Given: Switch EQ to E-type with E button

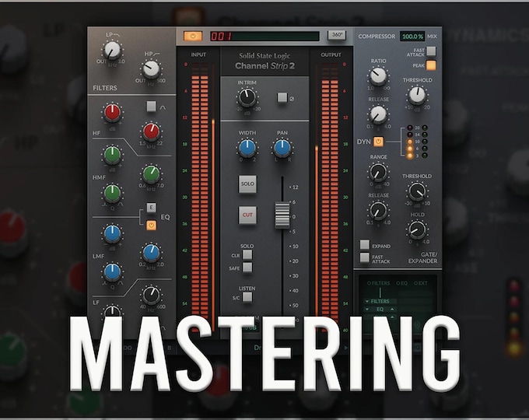Looking at the screenshot, I should [x=151, y=207].
